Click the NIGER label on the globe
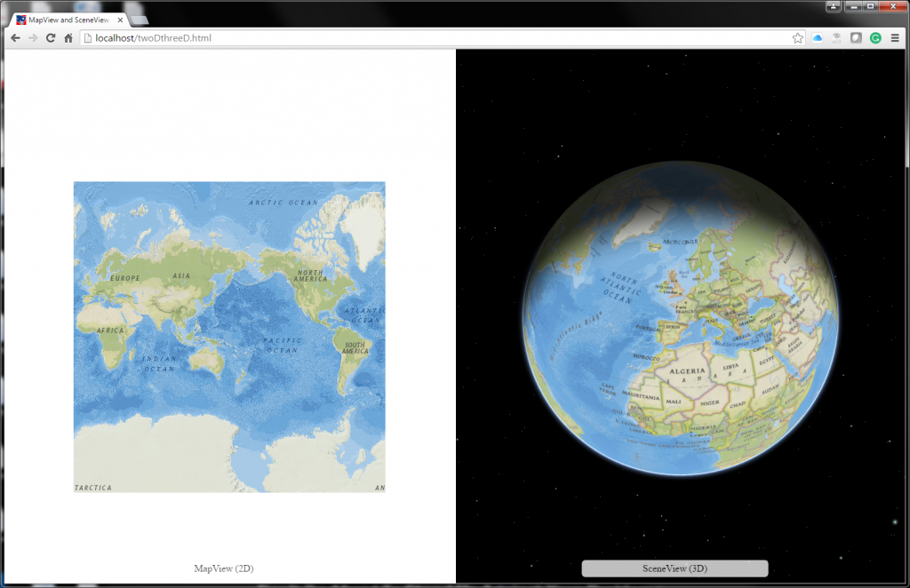The image size is (910, 588). 709,402
